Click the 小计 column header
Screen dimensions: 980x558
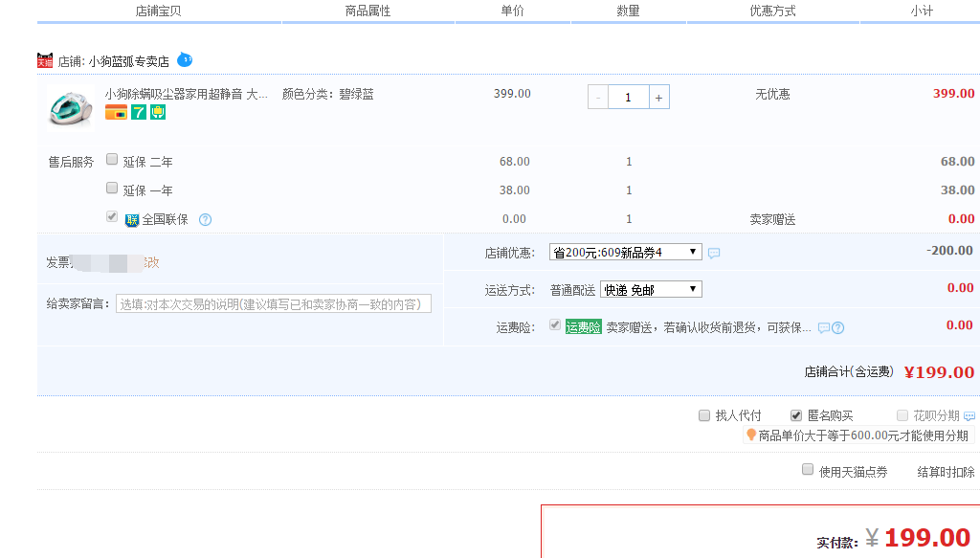tap(922, 11)
